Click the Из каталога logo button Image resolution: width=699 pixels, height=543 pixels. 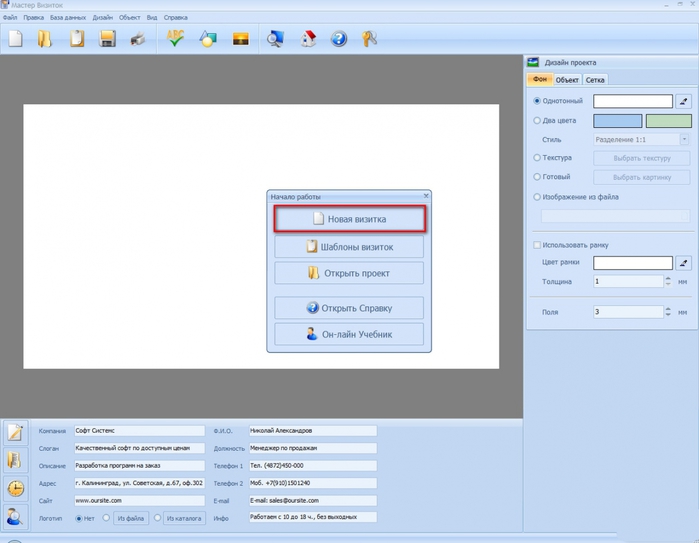(184, 518)
